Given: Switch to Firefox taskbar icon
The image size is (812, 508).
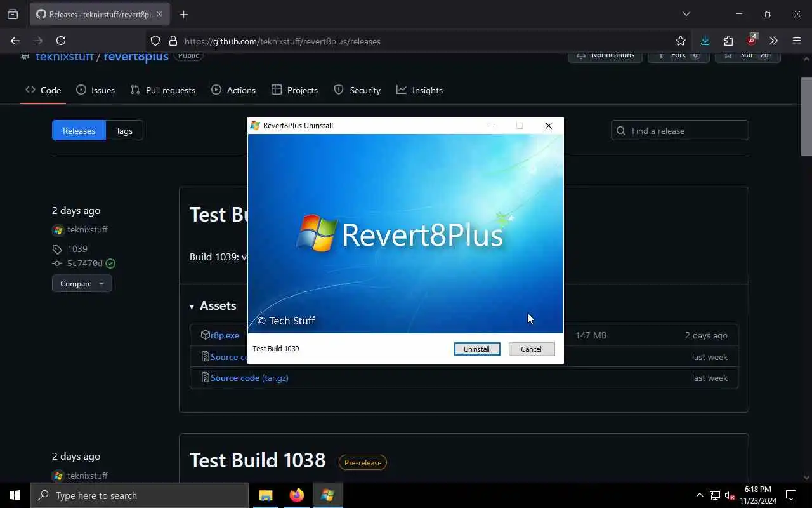Looking at the screenshot, I should point(296,495).
